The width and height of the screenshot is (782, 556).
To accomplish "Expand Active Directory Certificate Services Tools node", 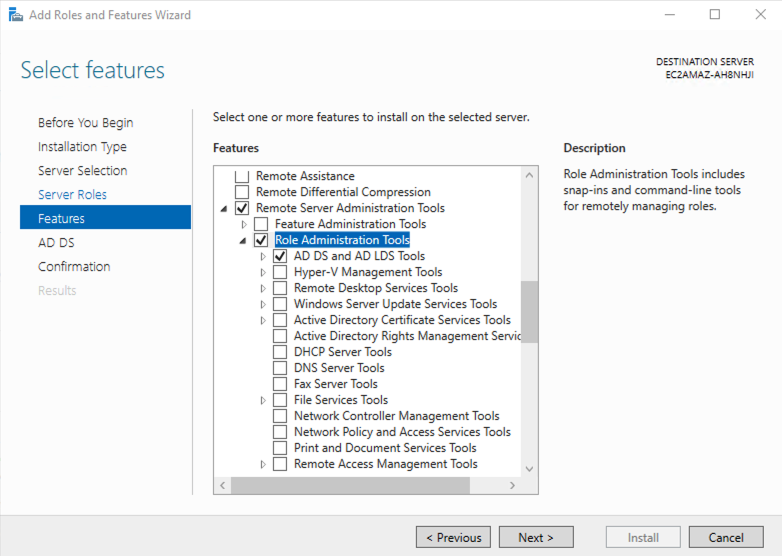I will [x=263, y=320].
